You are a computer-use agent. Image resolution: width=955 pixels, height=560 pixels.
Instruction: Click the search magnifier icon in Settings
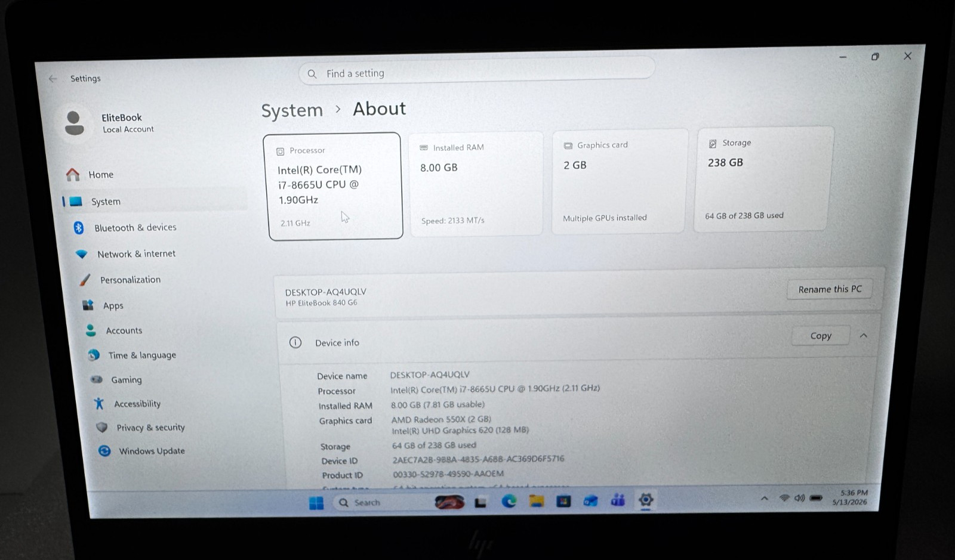(x=312, y=74)
